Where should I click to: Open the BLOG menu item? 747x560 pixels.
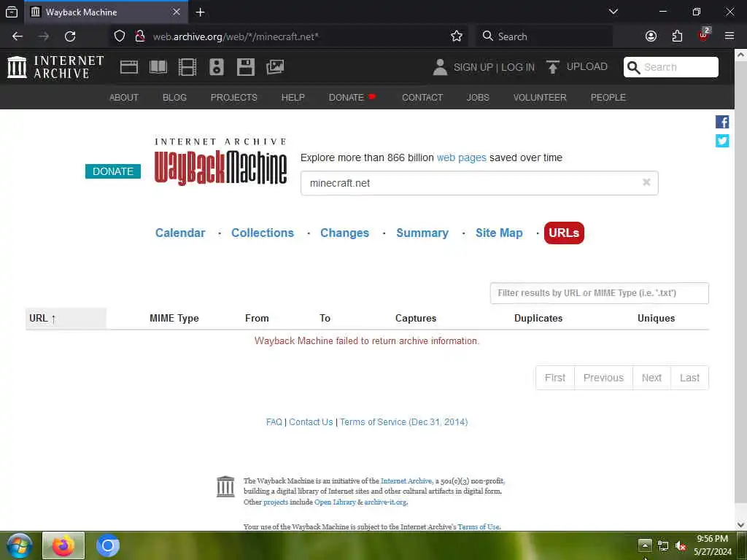[174, 97]
